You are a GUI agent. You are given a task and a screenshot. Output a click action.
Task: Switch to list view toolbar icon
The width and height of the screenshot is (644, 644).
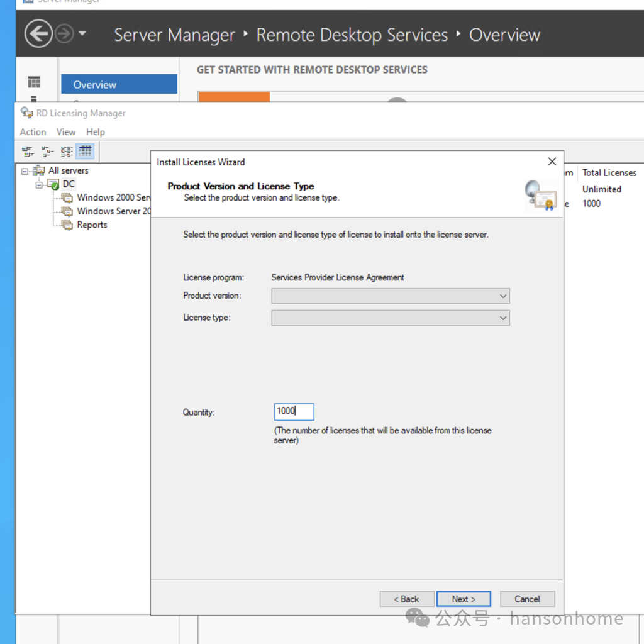pos(67,152)
